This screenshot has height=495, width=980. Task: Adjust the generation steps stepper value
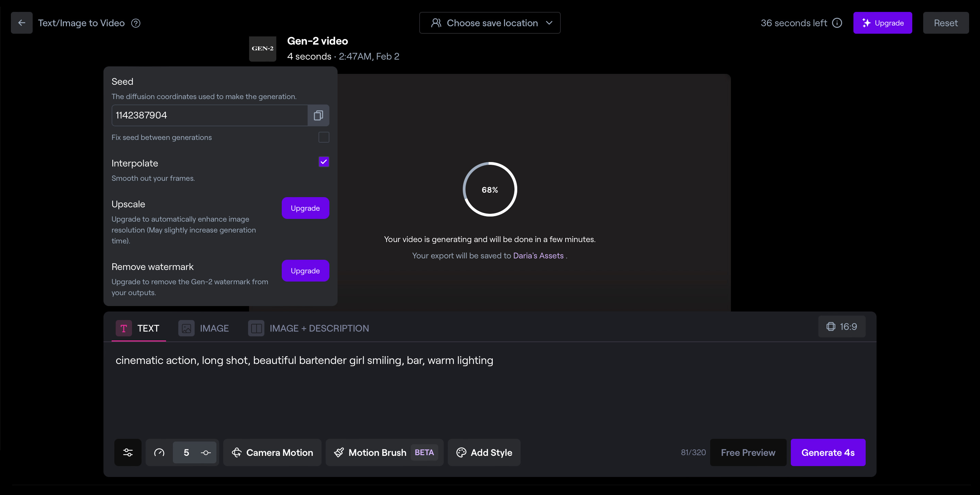click(187, 453)
